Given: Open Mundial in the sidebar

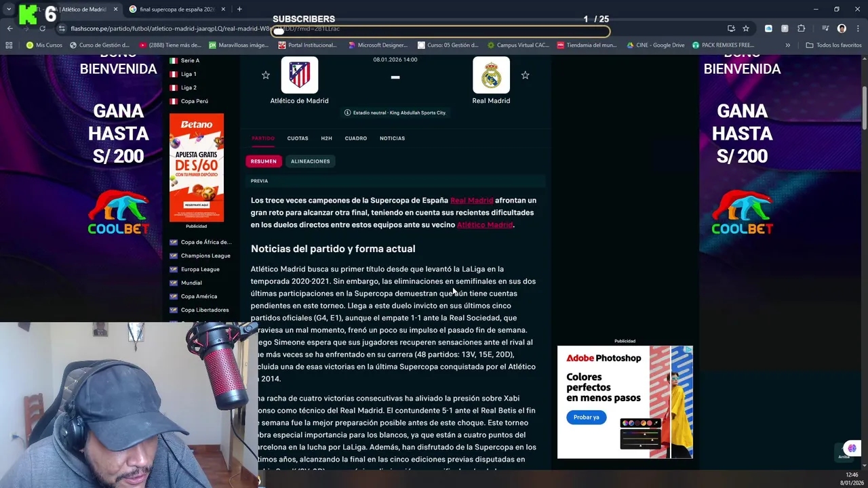Looking at the screenshot, I should [191, 283].
